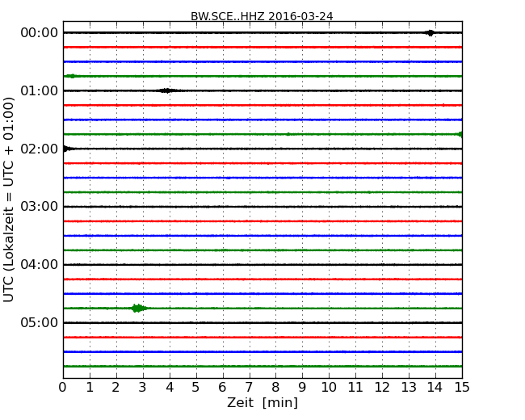Click the black burst at start of 02:00 trace

[66, 149]
